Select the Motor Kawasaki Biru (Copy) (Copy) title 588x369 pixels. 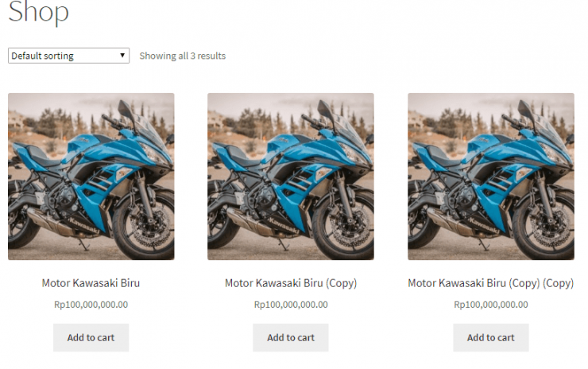490,282
